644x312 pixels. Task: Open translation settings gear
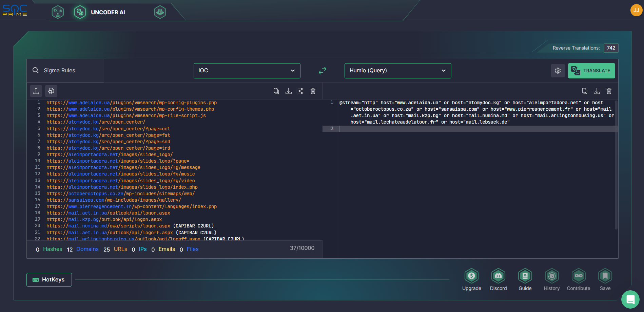558,71
